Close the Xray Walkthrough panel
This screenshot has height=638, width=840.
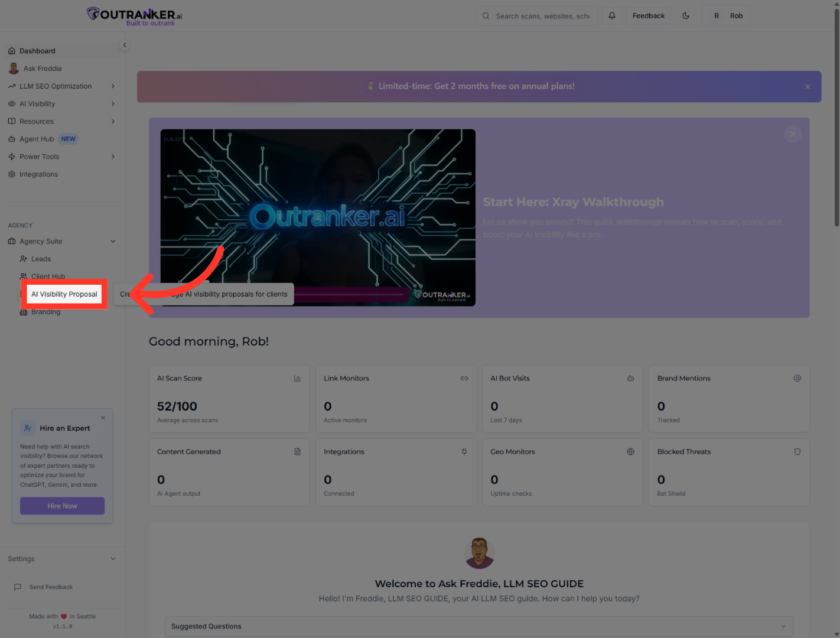click(x=793, y=134)
